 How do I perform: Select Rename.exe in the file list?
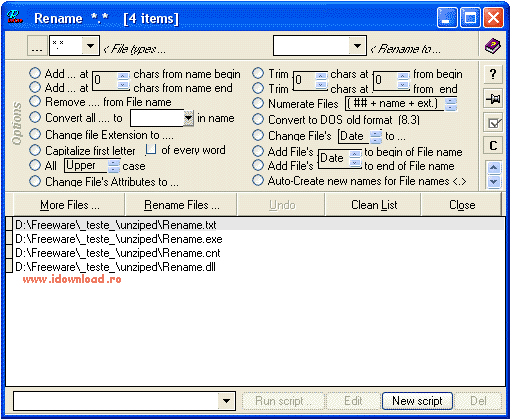pyautogui.click(x=119, y=239)
